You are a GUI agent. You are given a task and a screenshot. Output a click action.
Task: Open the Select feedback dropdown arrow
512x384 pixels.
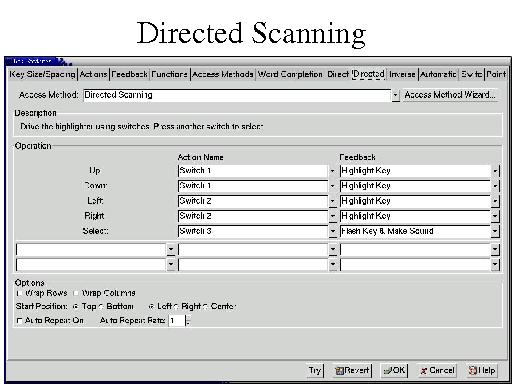pyautogui.click(x=495, y=231)
